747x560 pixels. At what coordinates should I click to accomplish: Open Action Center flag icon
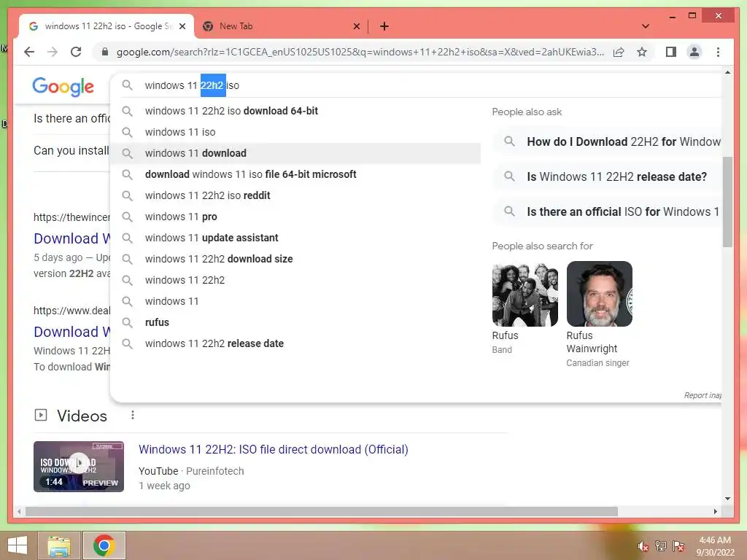coord(678,545)
